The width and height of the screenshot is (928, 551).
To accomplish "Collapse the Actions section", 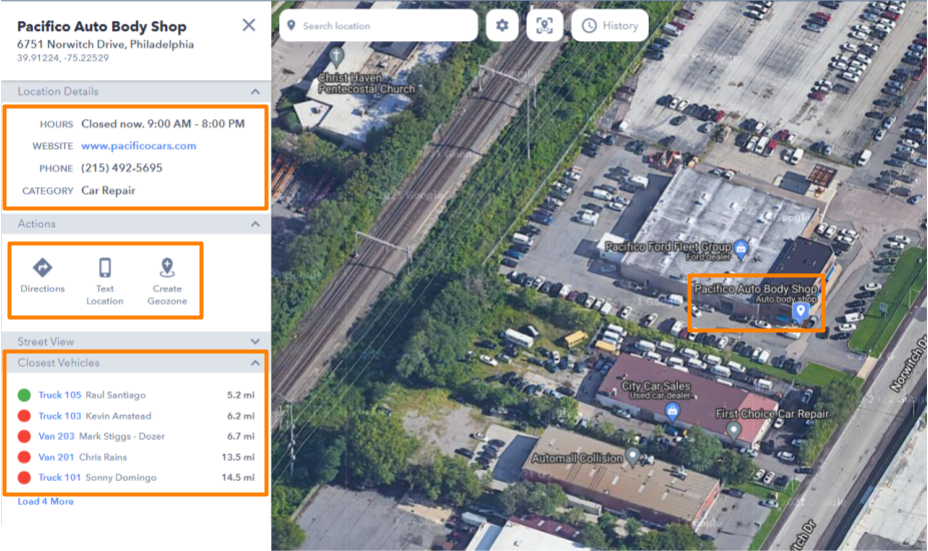I will pyautogui.click(x=255, y=224).
